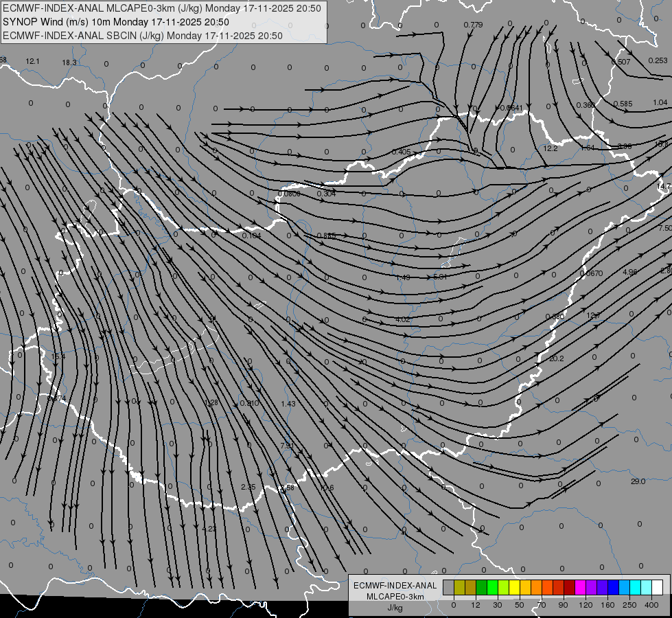This screenshot has height=618, width=672.
Task: Click the 'J/kg' unit label in legend
Action: [x=395, y=608]
